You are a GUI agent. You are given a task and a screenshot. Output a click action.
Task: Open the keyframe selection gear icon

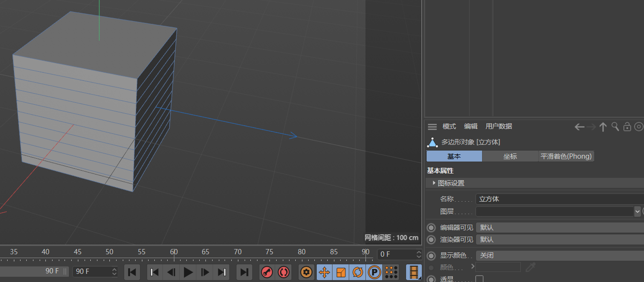click(306, 272)
